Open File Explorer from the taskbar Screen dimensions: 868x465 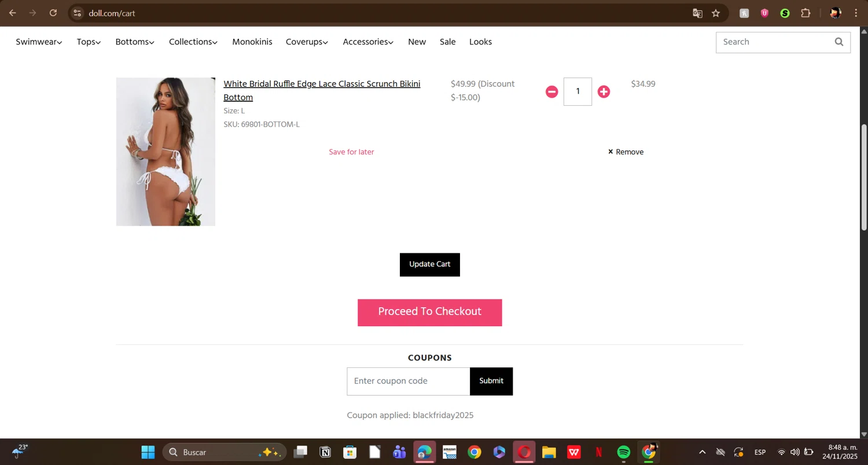(549, 452)
